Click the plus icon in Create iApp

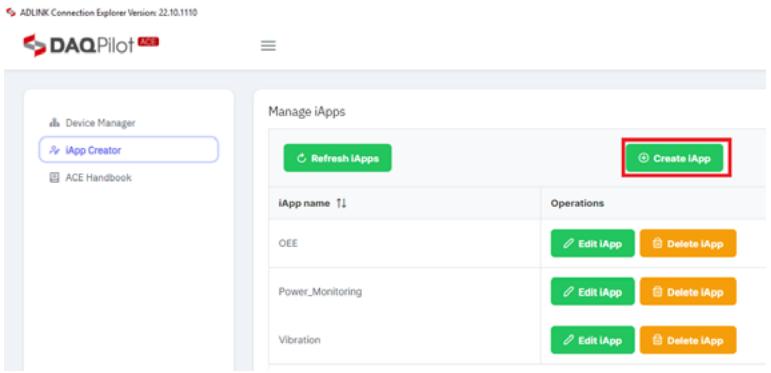pyautogui.click(x=643, y=158)
